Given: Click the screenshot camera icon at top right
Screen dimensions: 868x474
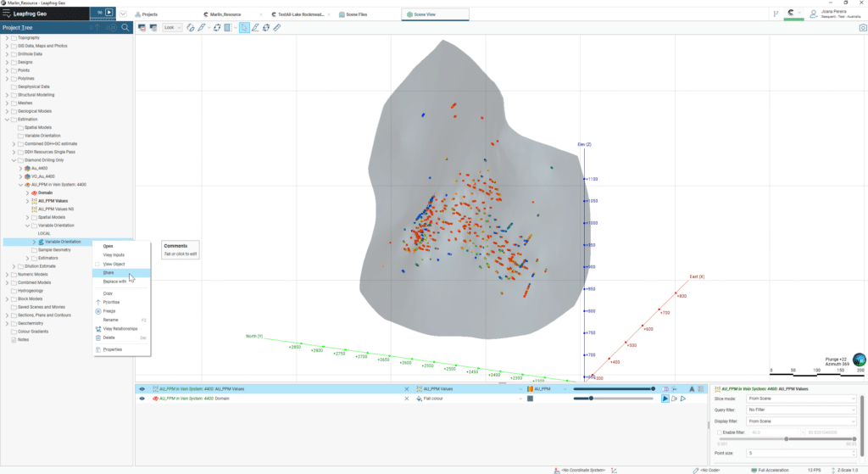Looking at the screenshot, I should pyautogui.click(x=862, y=27).
